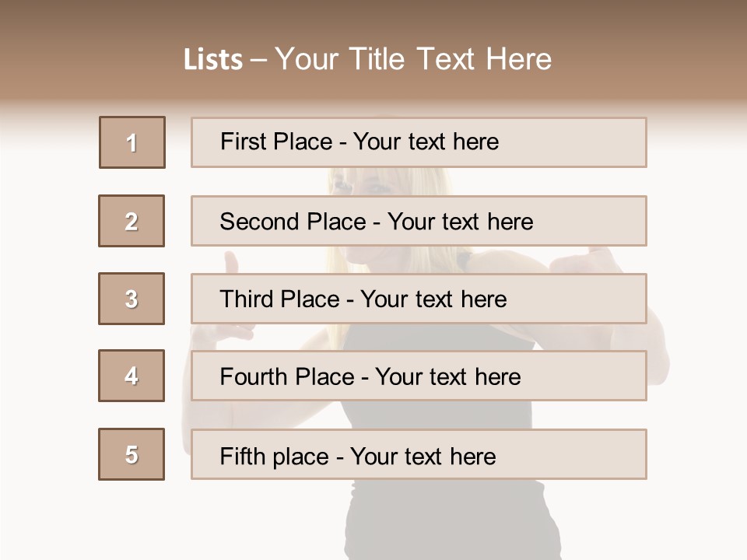Image resolution: width=747 pixels, height=560 pixels.
Task: Pick the number 4 box
Action: (132, 376)
